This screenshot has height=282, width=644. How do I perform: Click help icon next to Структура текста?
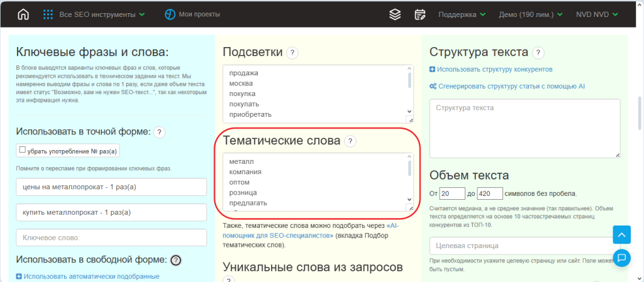click(x=538, y=53)
